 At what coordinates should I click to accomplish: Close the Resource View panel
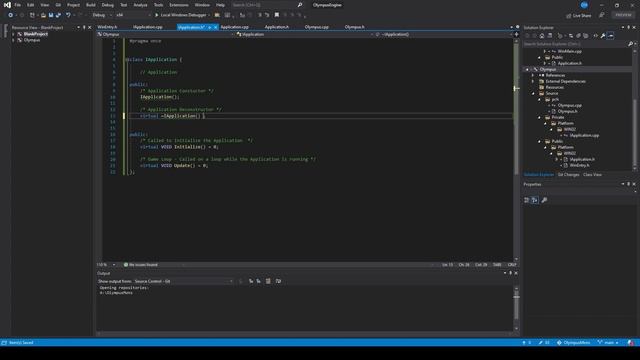(90, 27)
